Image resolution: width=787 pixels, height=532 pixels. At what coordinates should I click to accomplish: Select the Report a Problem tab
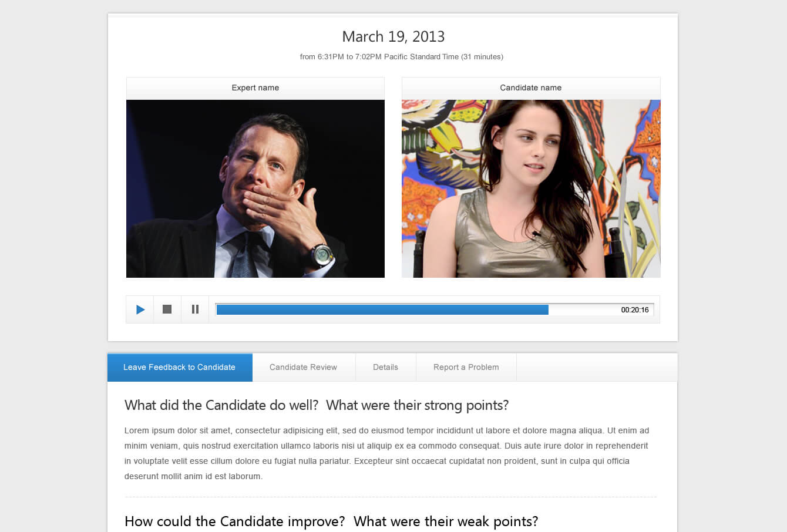[466, 368]
